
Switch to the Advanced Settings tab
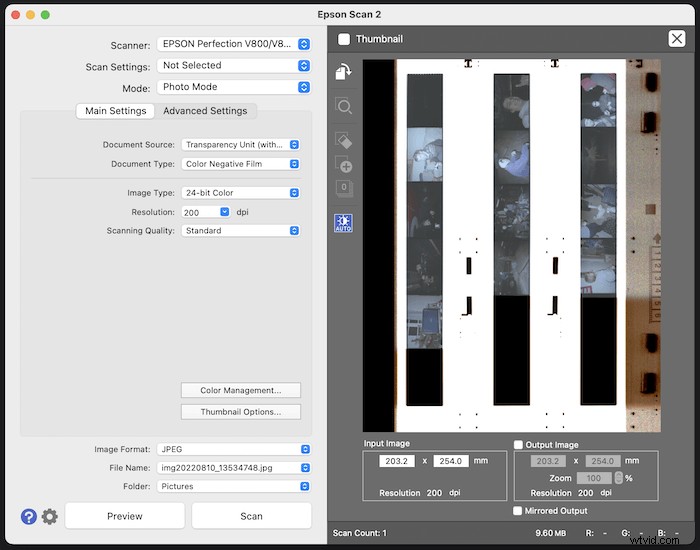pyautogui.click(x=205, y=111)
